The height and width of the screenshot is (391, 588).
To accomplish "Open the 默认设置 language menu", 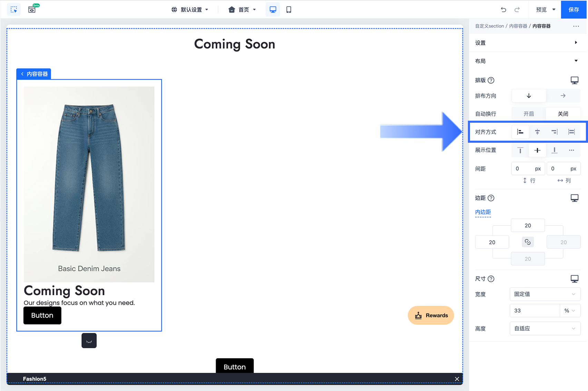I will point(190,10).
